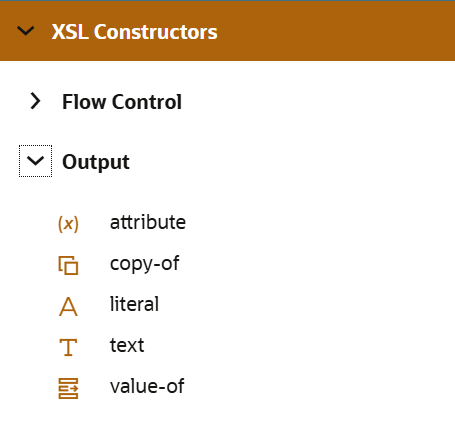The width and height of the screenshot is (455, 430).
Task: Click the empty orange header bar area
Action: tap(333, 31)
